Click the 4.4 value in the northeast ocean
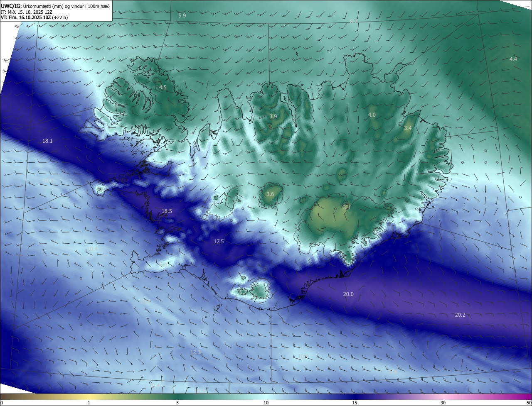Screen dimensions: 532x406 (513, 59)
